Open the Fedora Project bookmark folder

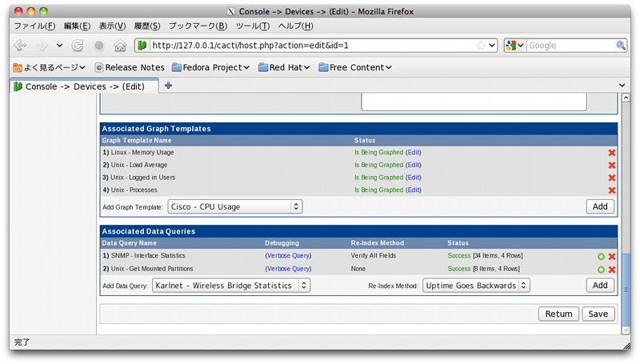(x=211, y=67)
